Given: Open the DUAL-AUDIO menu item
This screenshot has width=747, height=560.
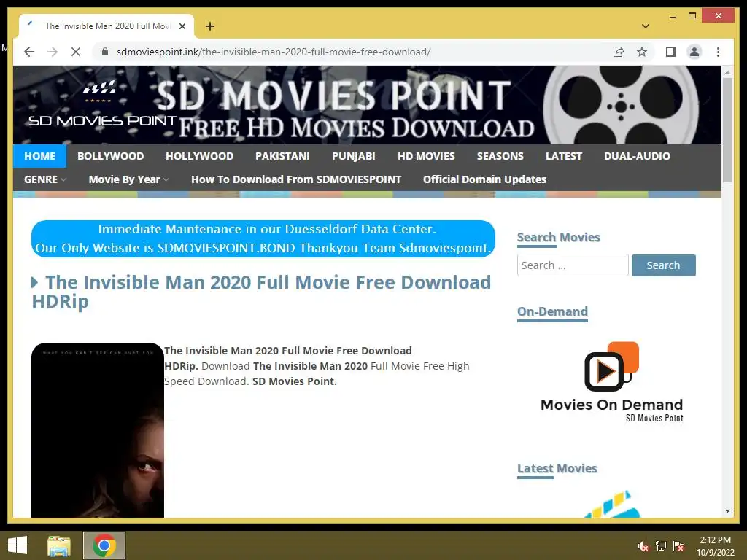Looking at the screenshot, I should (x=637, y=156).
